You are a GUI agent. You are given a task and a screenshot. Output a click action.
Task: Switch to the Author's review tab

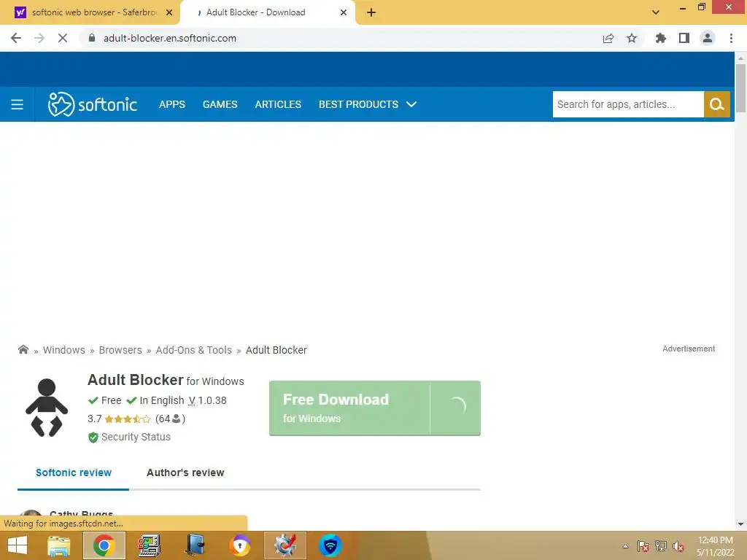185,472
